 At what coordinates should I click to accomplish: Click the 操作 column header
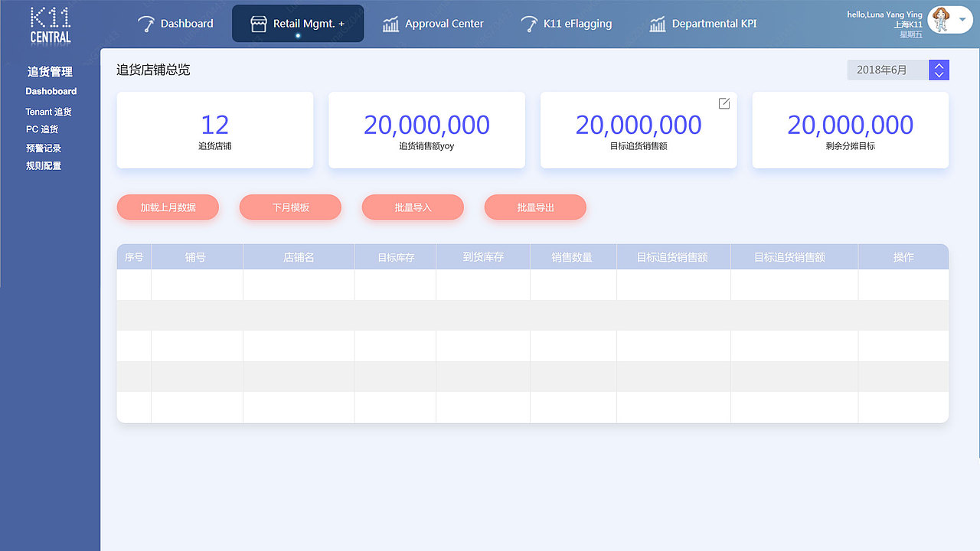(x=903, y=257)
